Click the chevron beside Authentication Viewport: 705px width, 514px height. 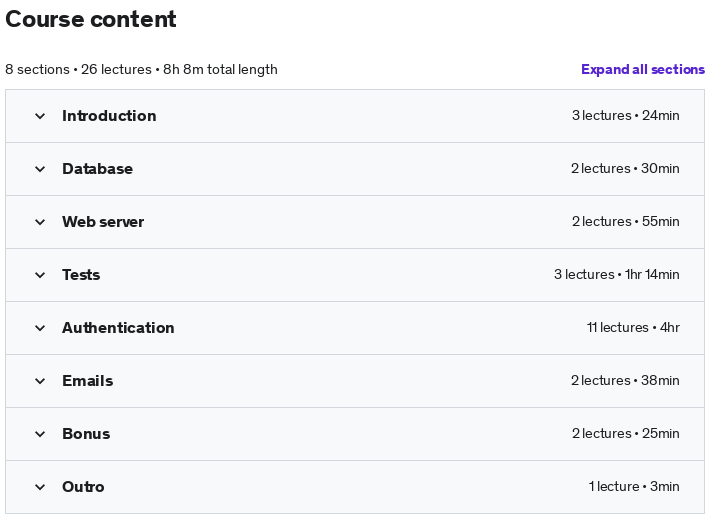coord(40,328)
